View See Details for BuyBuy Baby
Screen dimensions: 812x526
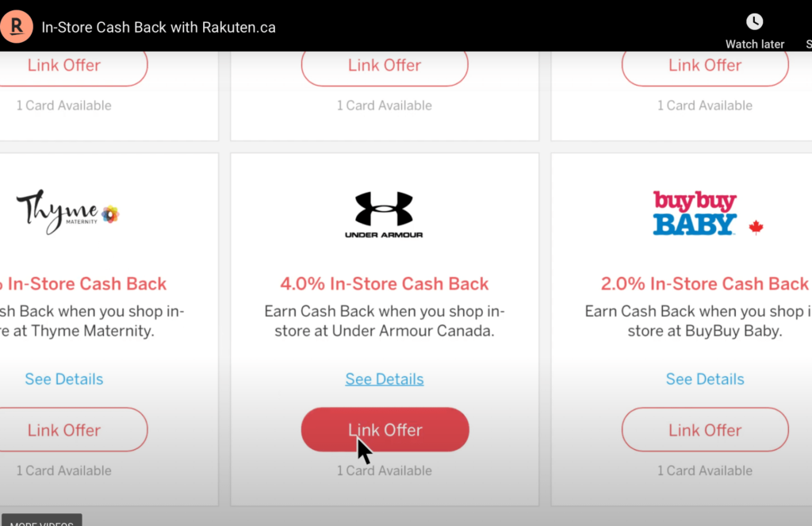coord(705,379)
